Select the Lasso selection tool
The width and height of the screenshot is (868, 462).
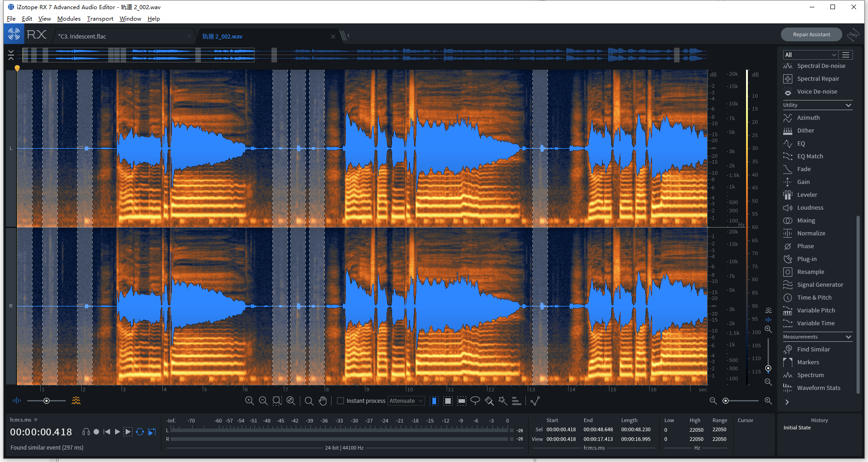(x=475, y=401)
